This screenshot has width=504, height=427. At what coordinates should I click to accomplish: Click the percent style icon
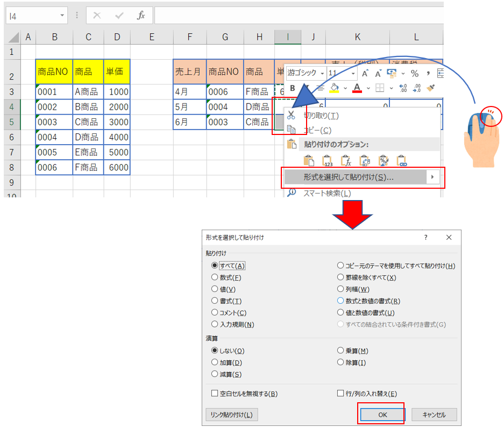[415, 73]
